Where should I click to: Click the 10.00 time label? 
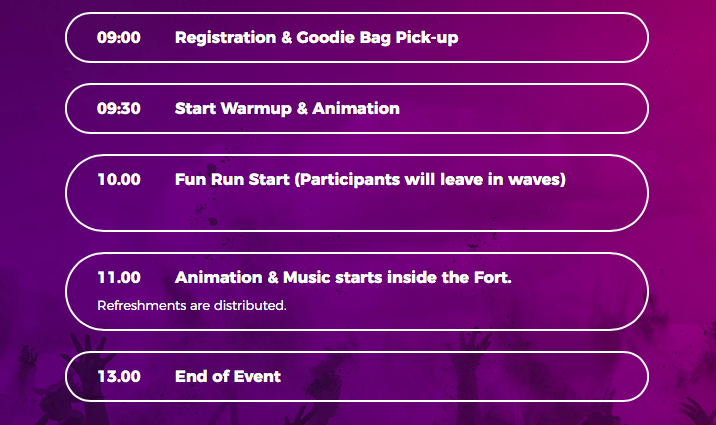pyautogui.click(x=119, y=179)
